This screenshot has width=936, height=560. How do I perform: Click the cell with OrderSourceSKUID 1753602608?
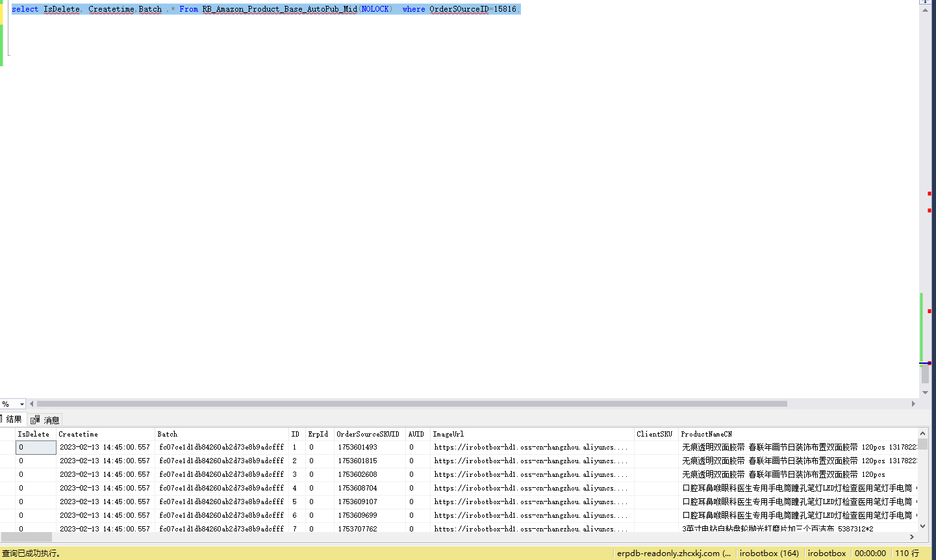click(370, 475)
